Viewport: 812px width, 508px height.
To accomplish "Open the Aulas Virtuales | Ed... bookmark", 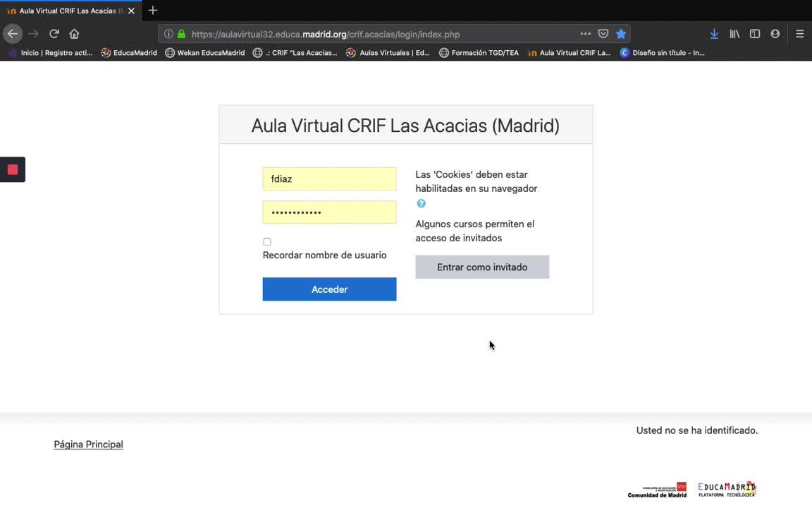I will point(388,52).
